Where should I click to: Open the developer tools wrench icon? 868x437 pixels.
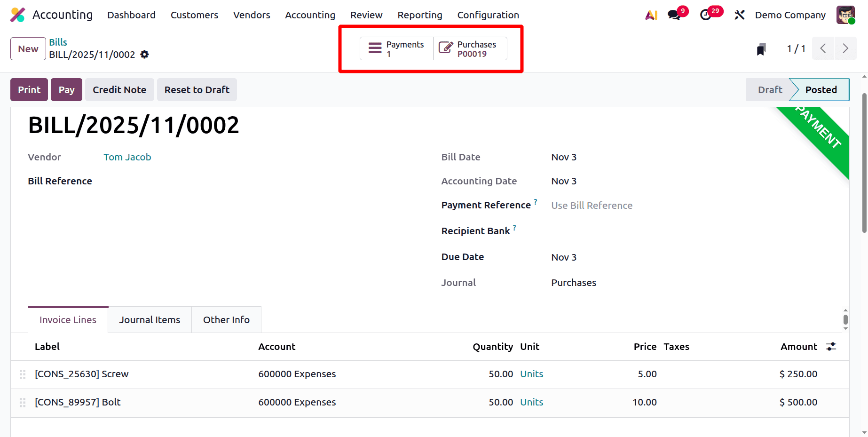point(739,15)
